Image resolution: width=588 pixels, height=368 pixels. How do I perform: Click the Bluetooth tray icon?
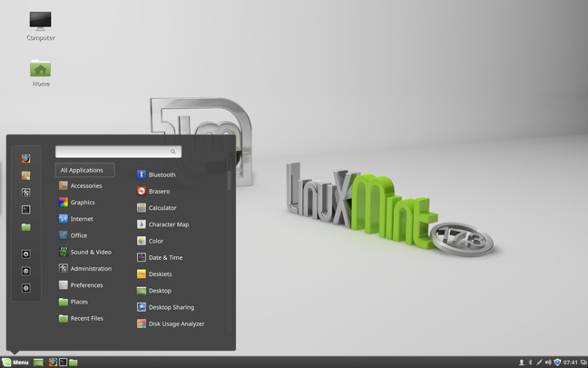(530, 363)
